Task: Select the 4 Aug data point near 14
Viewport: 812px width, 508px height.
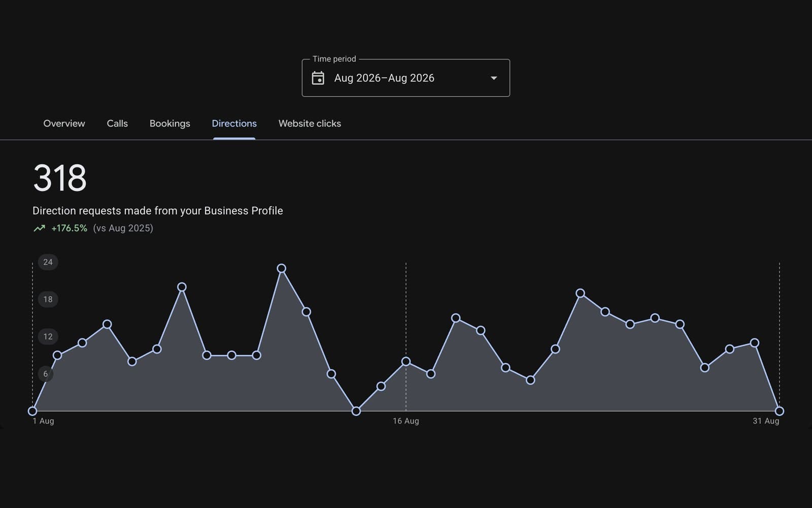Action: (107, 324)
